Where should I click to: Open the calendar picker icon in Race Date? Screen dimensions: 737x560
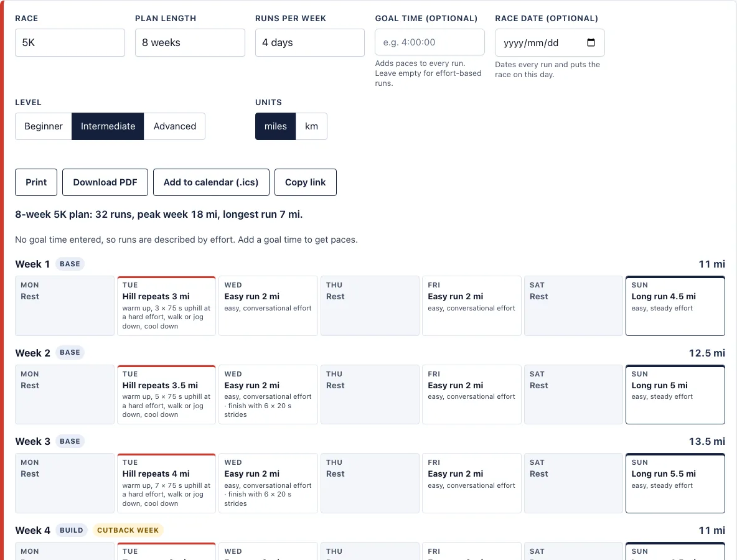tap(591, 43)
